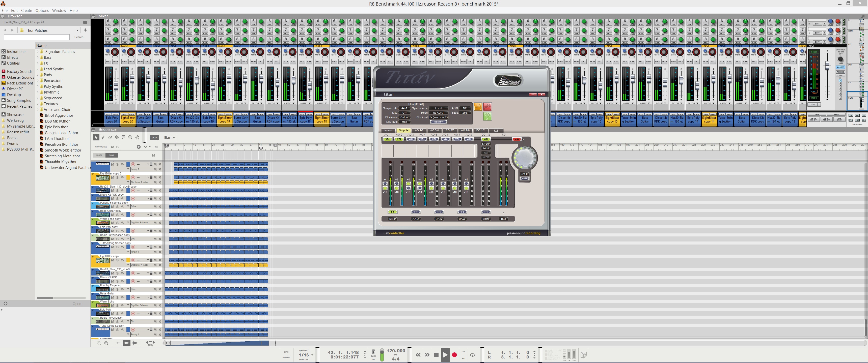Toggle the DO 1/2 VOL button in Titan
868x363 pixels.
pos(485,139)
